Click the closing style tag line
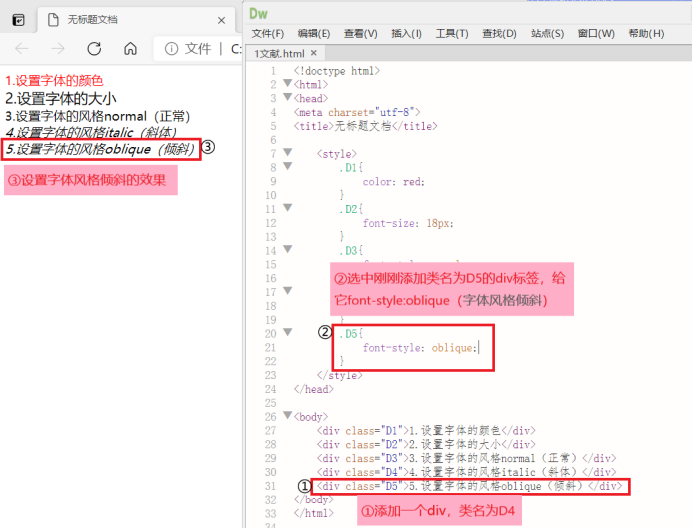 click(339, 375)
